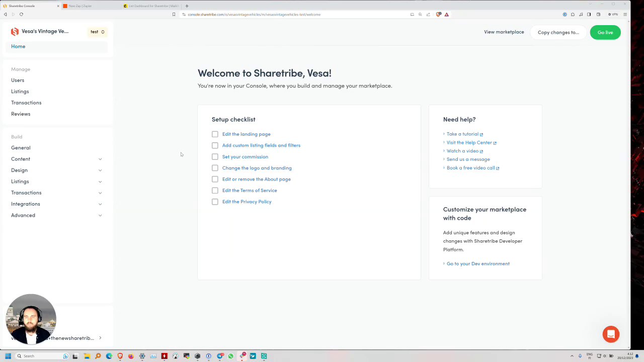The image size is (644, 362).
Task: Open the 'test' environment selector dropdown
Action: (x=98, y=32)
